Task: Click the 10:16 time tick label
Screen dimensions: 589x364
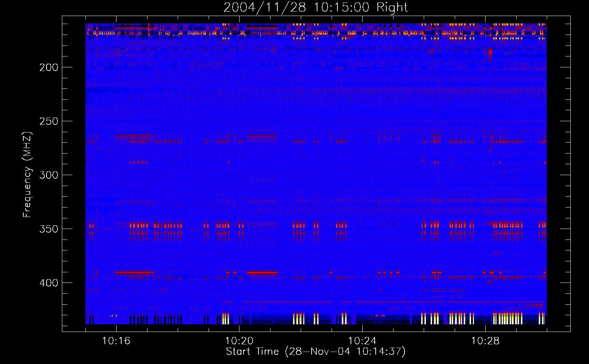Action: pyautogui.click(x=116, y=341)
